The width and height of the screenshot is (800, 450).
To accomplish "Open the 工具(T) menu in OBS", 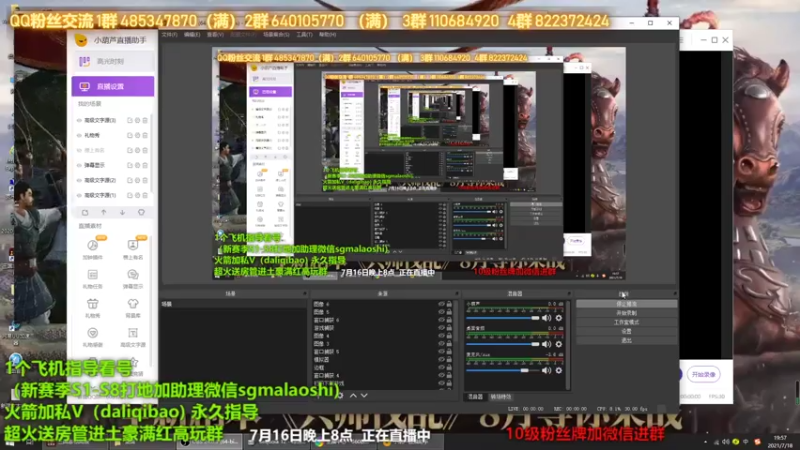I will [x=304, y=35].
